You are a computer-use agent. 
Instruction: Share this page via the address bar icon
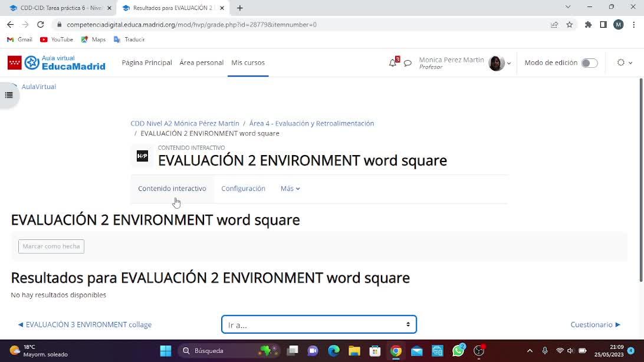(554, 25)
